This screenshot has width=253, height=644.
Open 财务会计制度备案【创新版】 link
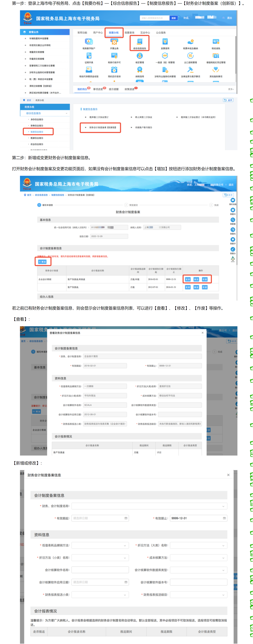(x=103, y=127)
